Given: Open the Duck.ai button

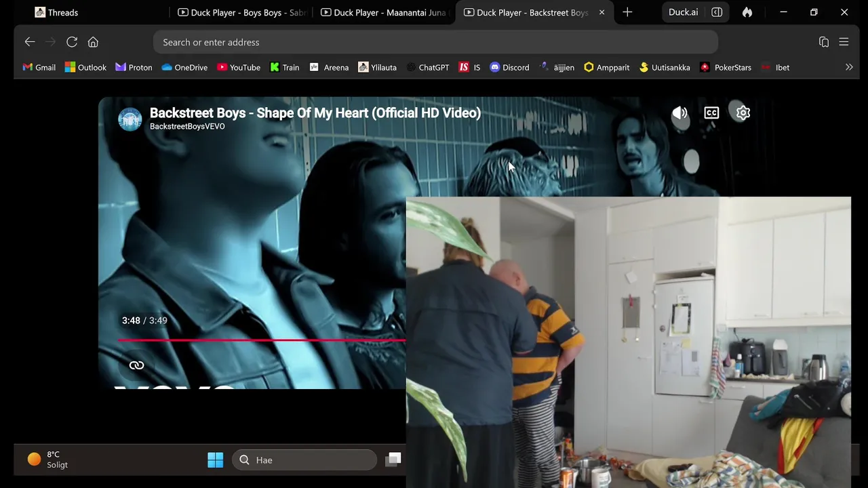Looking at the screenshot, I should pos(683,12).
